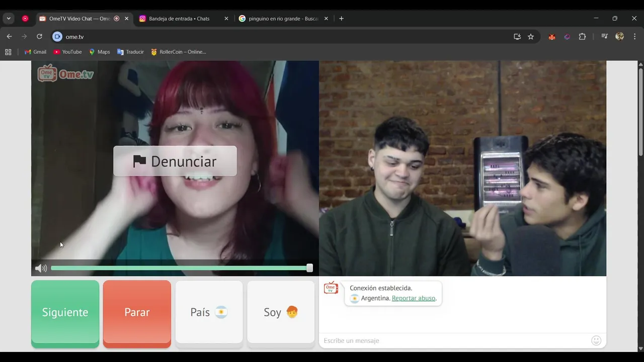Select the pinned YouTube tab
The image size is (644, 362).
[25, 19]
